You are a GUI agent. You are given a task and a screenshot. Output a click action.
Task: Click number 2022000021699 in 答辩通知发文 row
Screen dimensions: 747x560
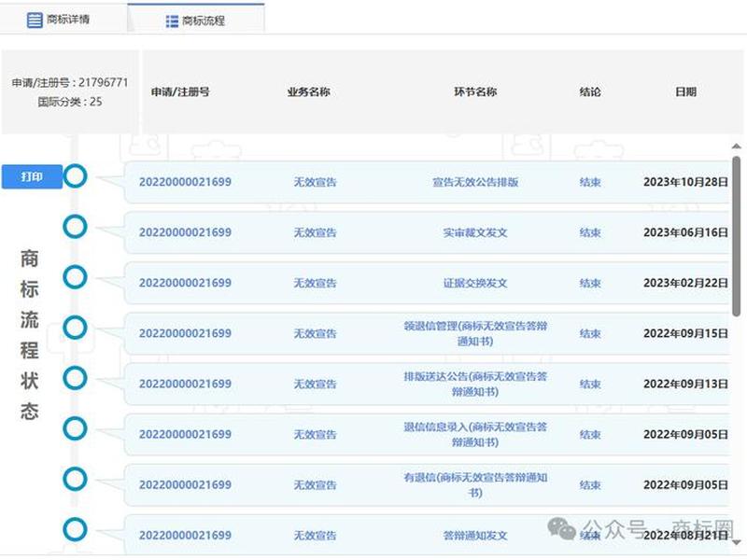click(x=185, y=535)
